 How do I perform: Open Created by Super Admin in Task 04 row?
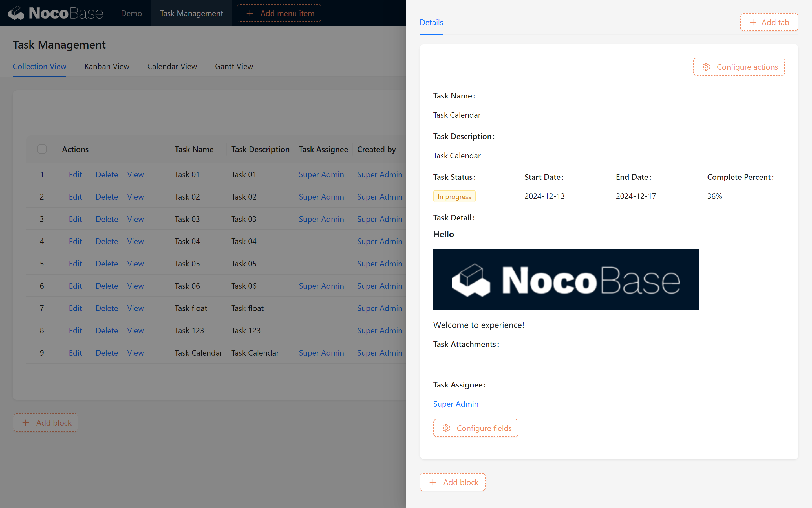379,241
